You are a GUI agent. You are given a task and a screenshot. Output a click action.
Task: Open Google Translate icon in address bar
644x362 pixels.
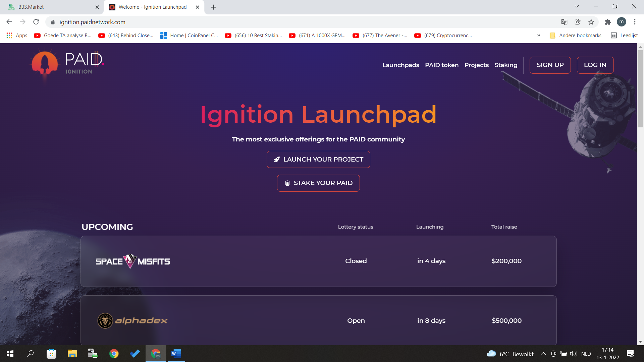coord(564,22)
